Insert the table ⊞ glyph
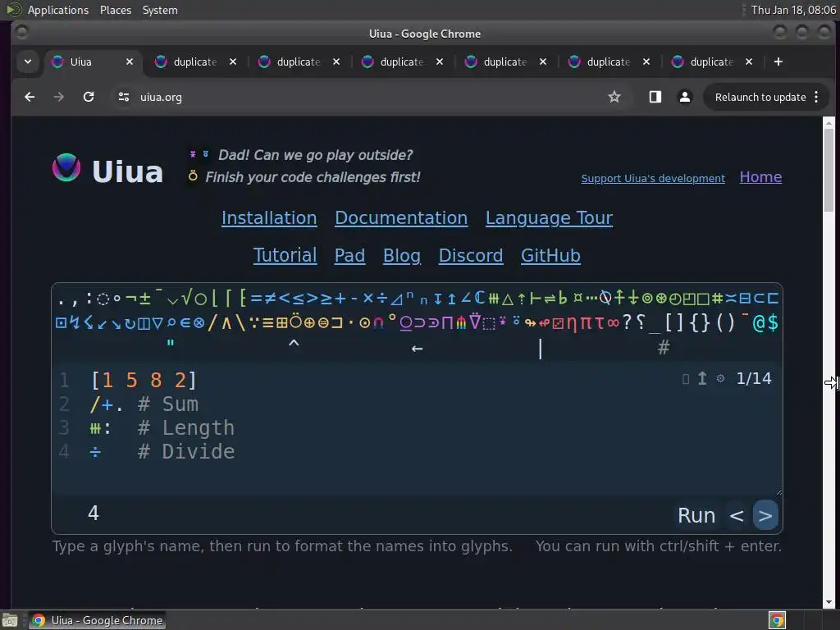Image resolution: width=840 pixels, height=630 pixels. tap(282, 323)
